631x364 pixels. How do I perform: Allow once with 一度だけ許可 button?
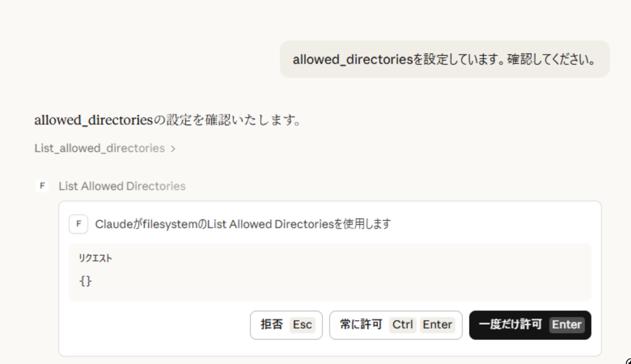(510, 325)
